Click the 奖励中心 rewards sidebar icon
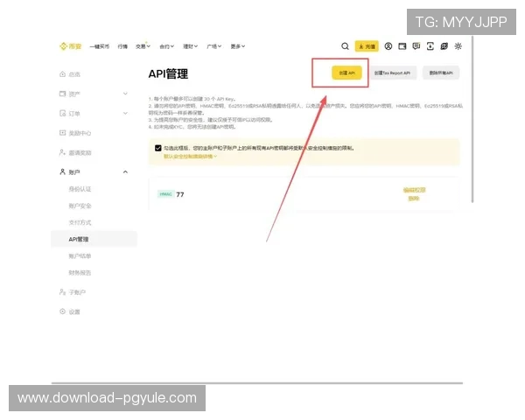The width and height of the screenshot is (525, 420). pyautogui.click(x=62, y=133)
